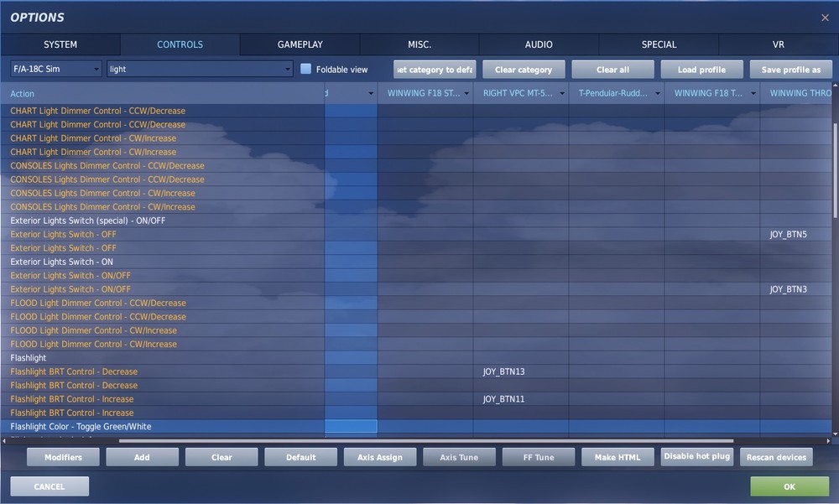Open the 'light' category search dropdown
This screenshot has width=839, height=504.
click(x=200, y=69)
